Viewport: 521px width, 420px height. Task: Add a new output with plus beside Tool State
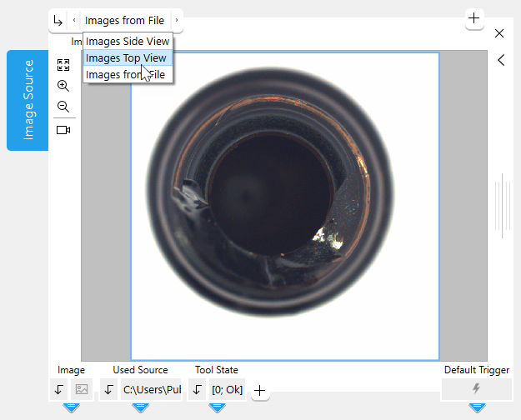tap(259, 390)
